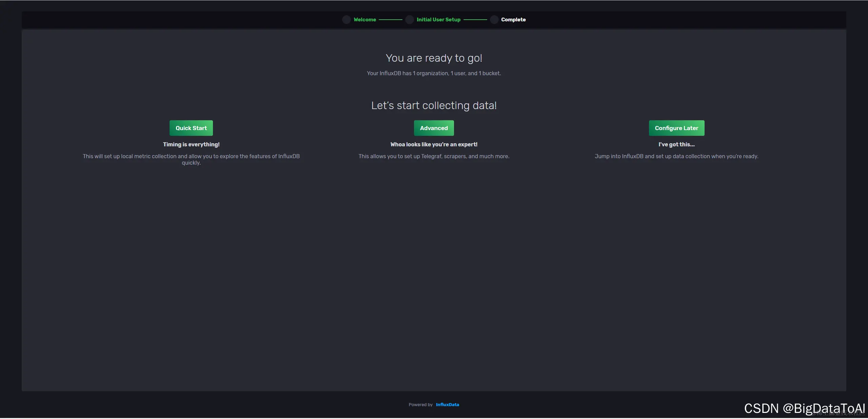
Task: Click the Complete step circle indicator
Action: click(x=494, y=20)
